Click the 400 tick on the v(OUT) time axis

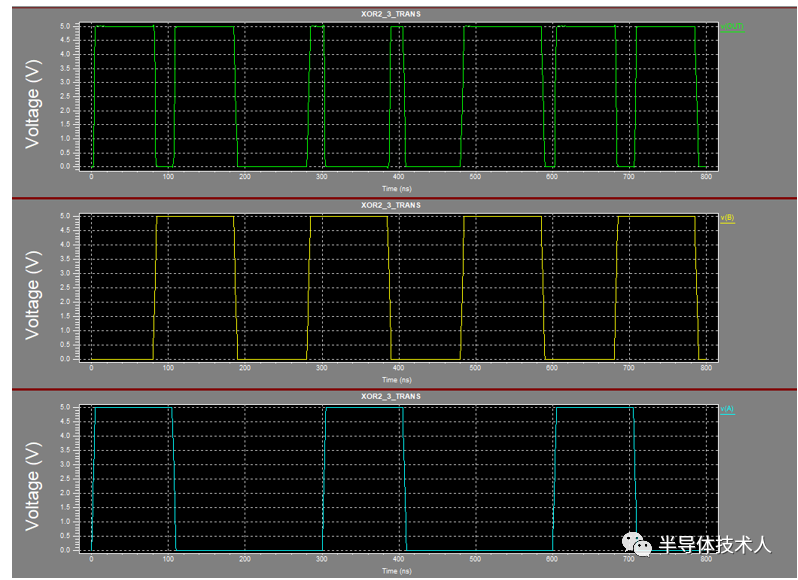(398, 177)
